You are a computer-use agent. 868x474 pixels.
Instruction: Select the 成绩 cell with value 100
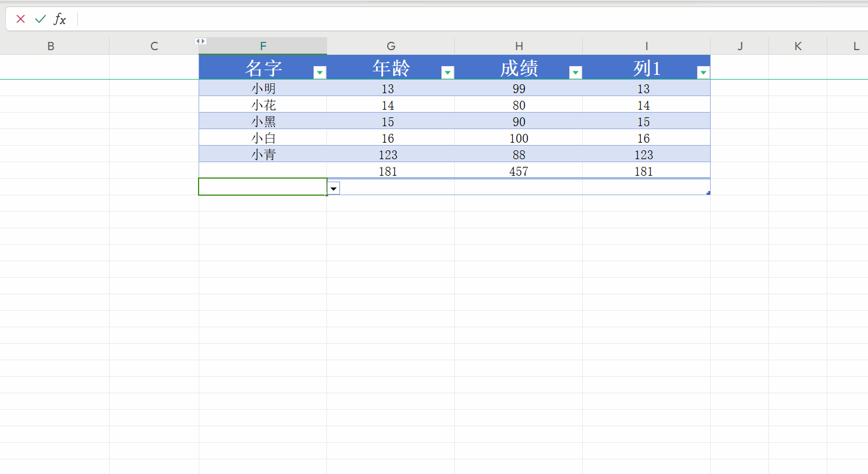[519, 139]
